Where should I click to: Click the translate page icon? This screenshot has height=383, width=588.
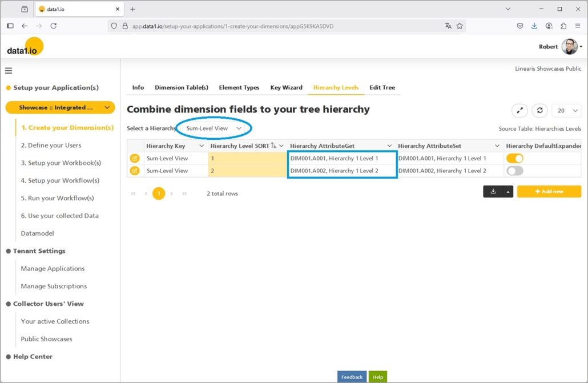(x=448, y=26)
